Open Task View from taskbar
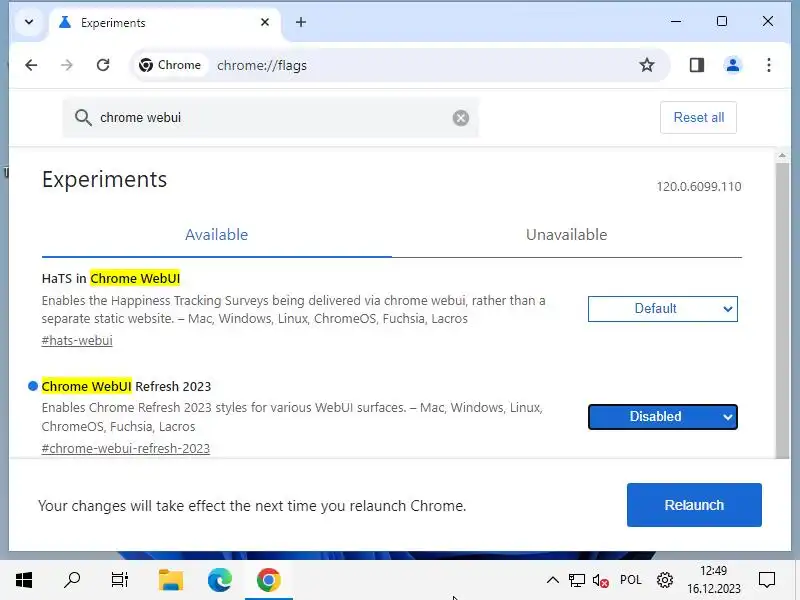Screen dimensions: 800x600 point(120,580)
